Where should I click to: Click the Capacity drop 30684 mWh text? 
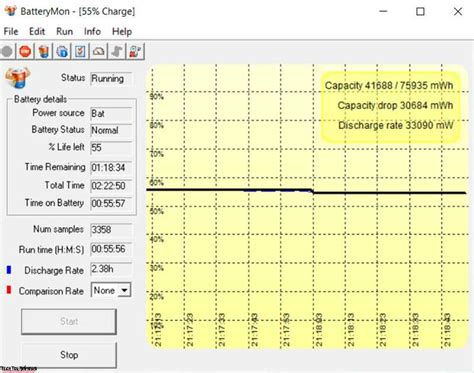pos(395,106)
